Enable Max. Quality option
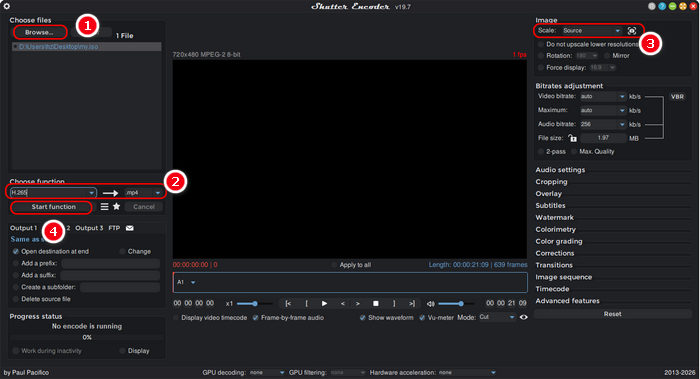Image resolution: width=700 pixels, height=379 pixels. pos(574,152)
